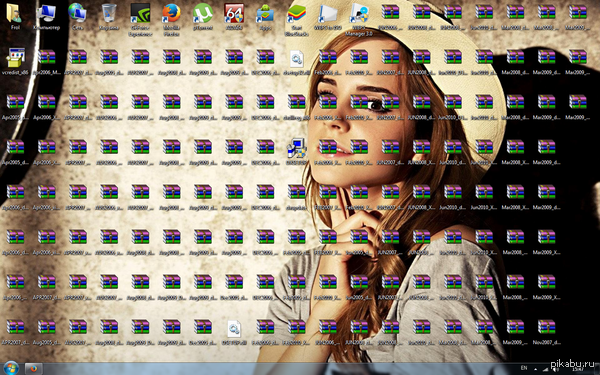
Task: Click the volume speaker tray icon
Action: click(555, 369)
